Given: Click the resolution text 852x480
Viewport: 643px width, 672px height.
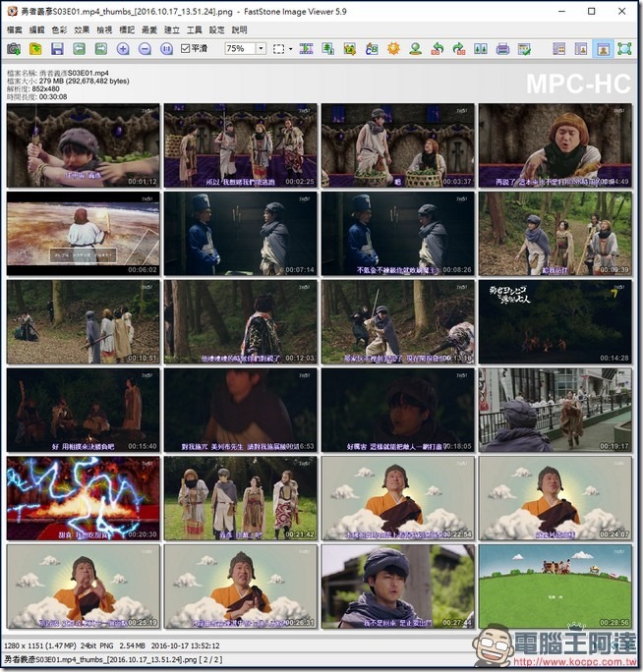Looking at the screenshot, I should pyautogui.click(x=45, y=88).
